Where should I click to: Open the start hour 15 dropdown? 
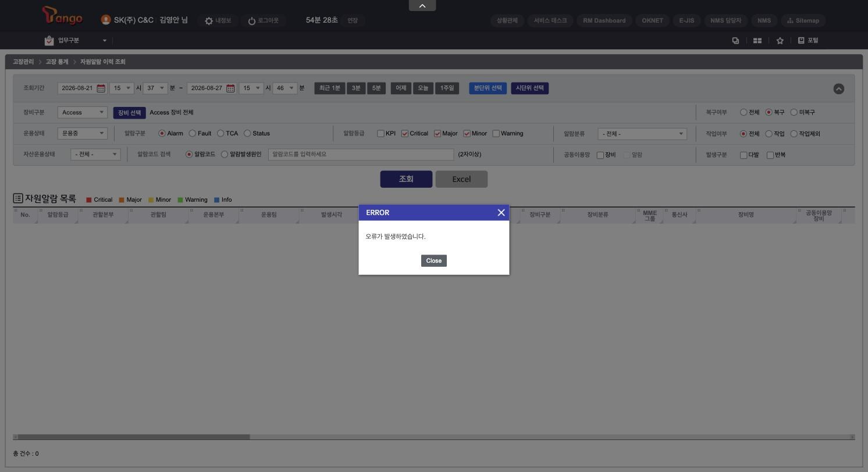122,88
